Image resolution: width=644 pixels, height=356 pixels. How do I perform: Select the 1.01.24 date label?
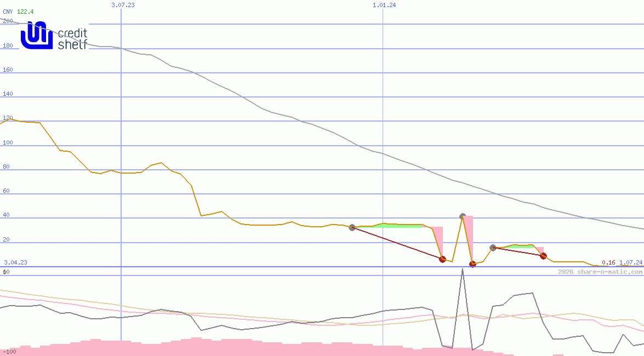[x=384, y=5]
